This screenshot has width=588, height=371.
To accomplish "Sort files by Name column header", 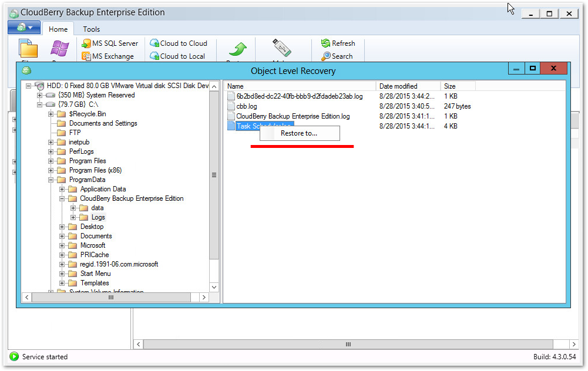I will [300, 86].
